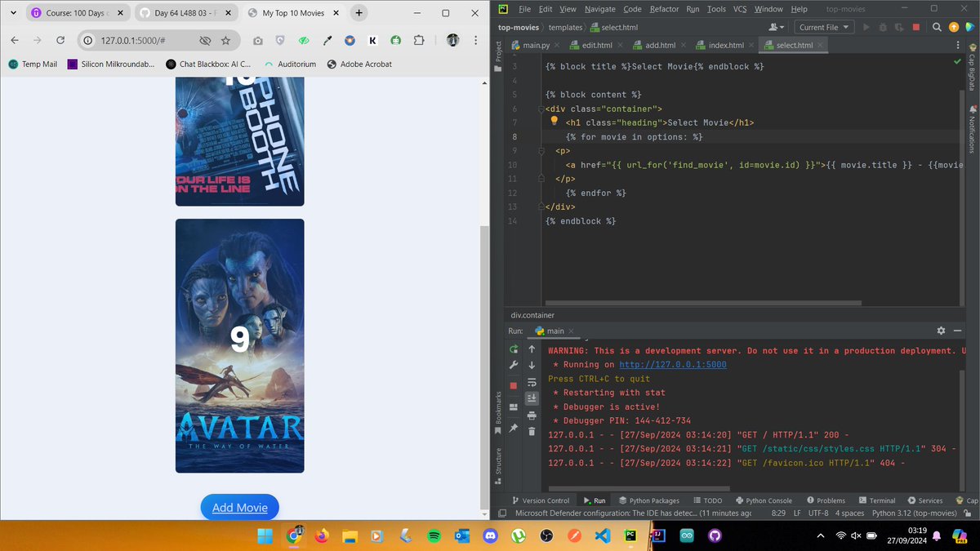Open the Tools menu in PyCharm

point(716,9)
